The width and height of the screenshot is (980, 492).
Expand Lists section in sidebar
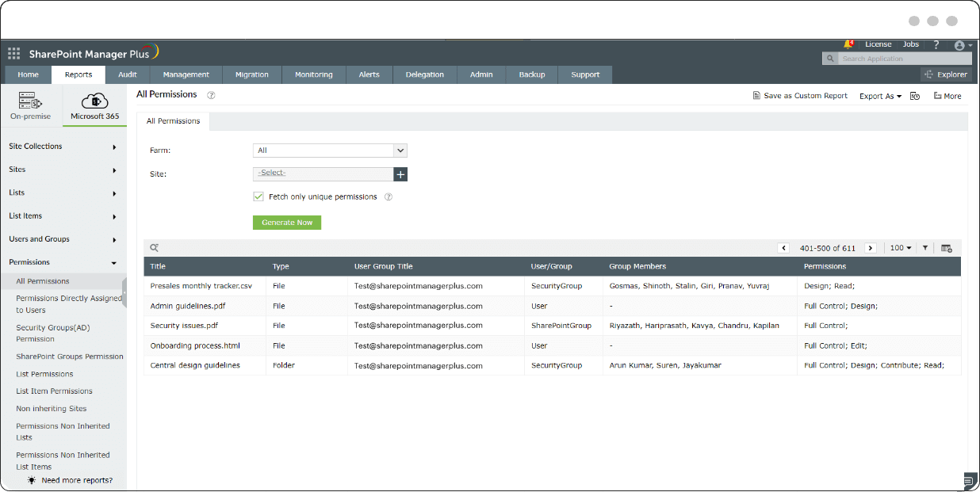click(x=63, y=193)
